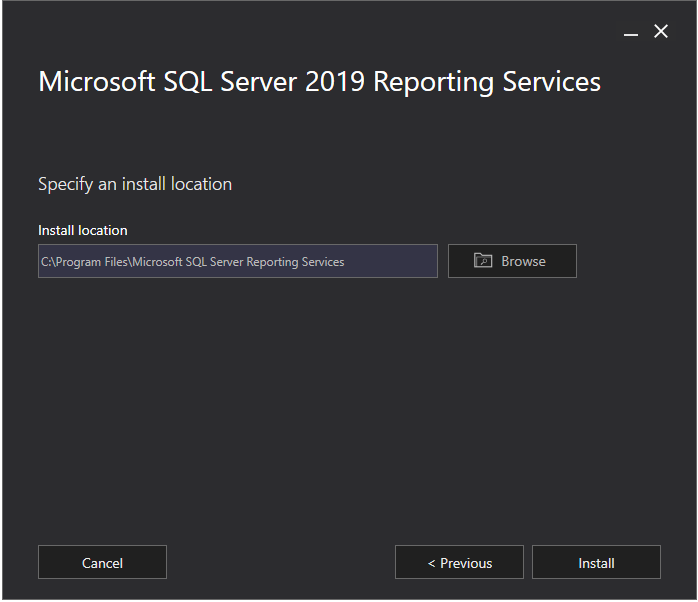This screenshot has height=602, width=698.
Task: Click the 'Install location' label
Action: point(83,230)
